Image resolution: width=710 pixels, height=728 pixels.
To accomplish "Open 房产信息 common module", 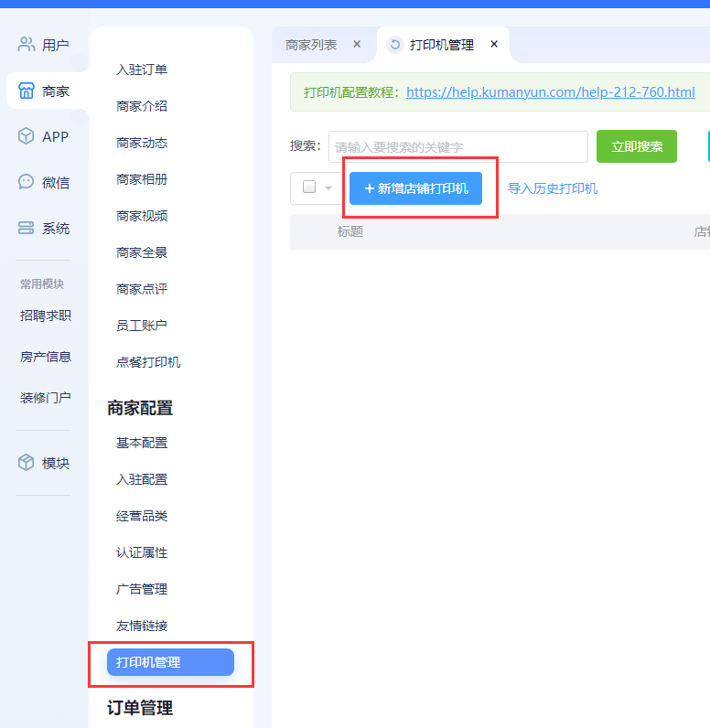I will tap(46, 357).
